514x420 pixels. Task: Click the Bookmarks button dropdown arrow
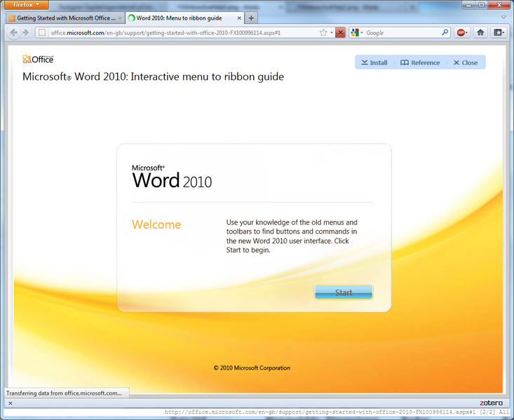click(x=503, y=32)
